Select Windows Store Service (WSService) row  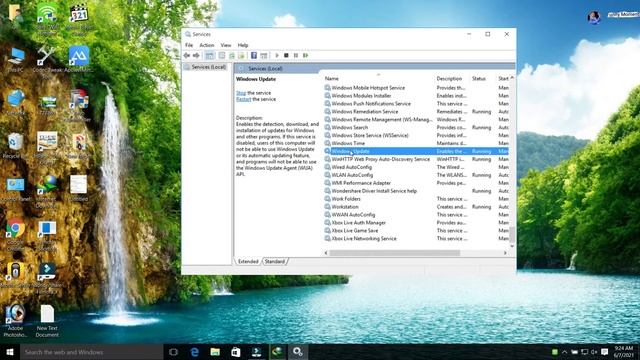click(416, 135)
